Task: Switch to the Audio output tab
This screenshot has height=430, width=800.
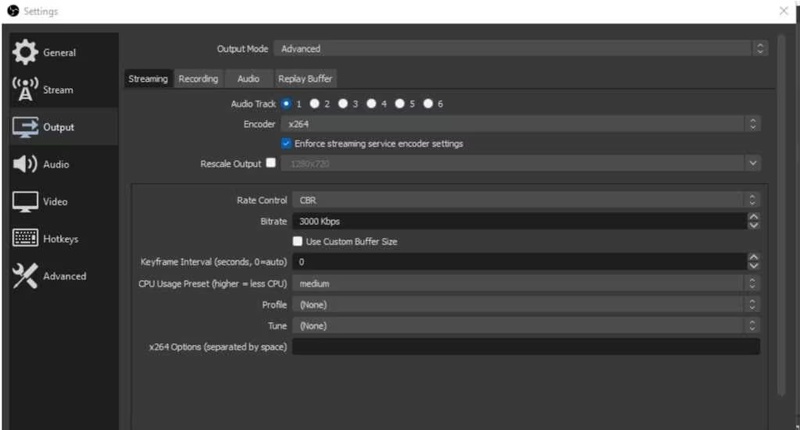Action: tap(248, 79)
